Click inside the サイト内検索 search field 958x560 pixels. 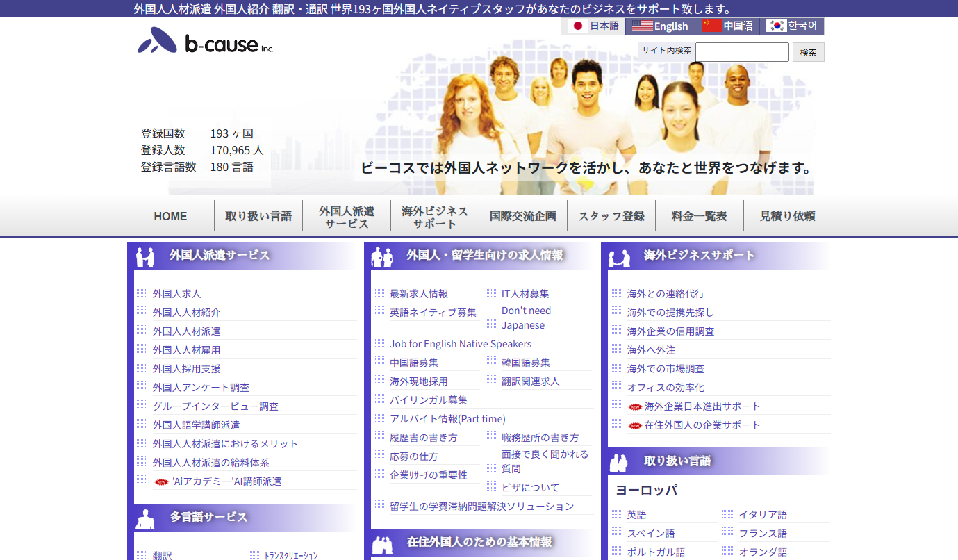click(741, 51)
